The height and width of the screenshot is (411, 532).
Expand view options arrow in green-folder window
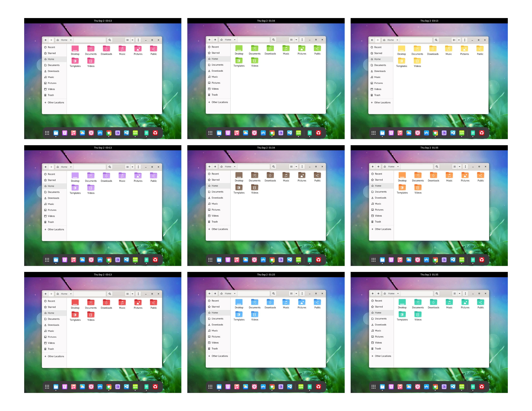point(296,40)
